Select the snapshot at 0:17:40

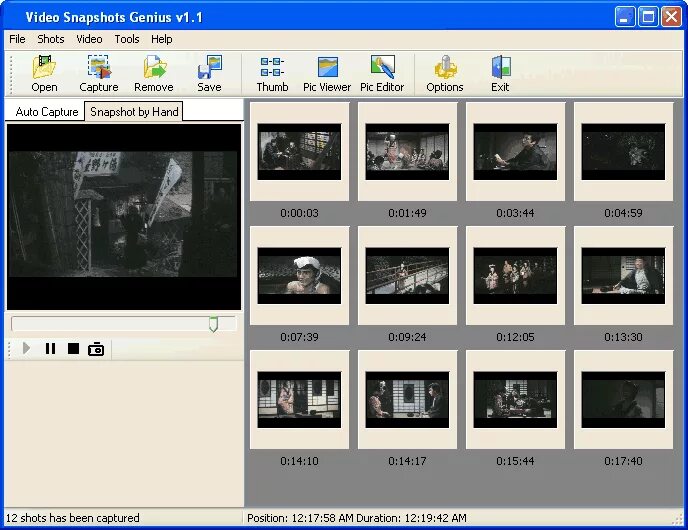623,400
